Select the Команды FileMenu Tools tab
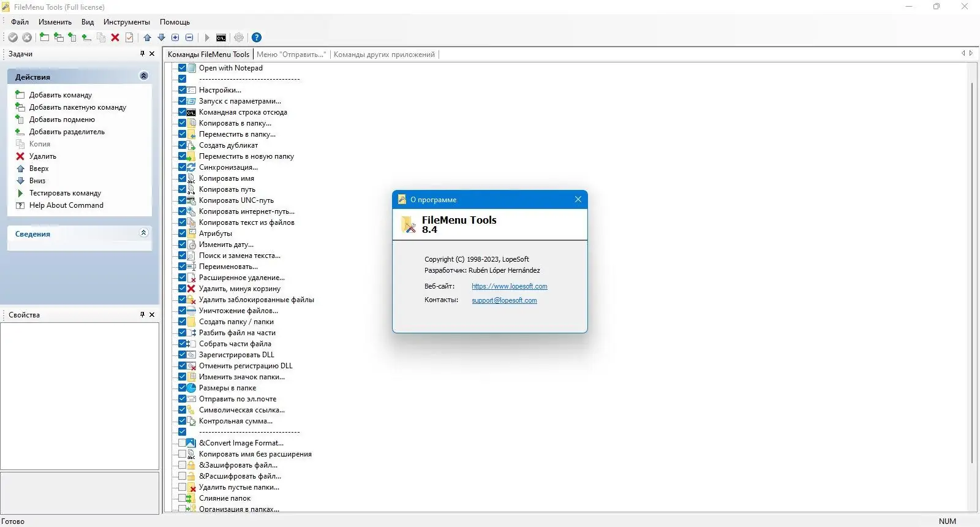Viewport: 980px width, 527px height. [x=208, y=55]
